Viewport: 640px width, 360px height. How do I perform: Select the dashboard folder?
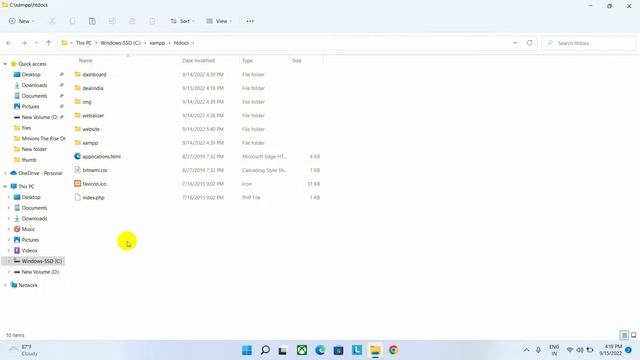(x=94, y=75)
